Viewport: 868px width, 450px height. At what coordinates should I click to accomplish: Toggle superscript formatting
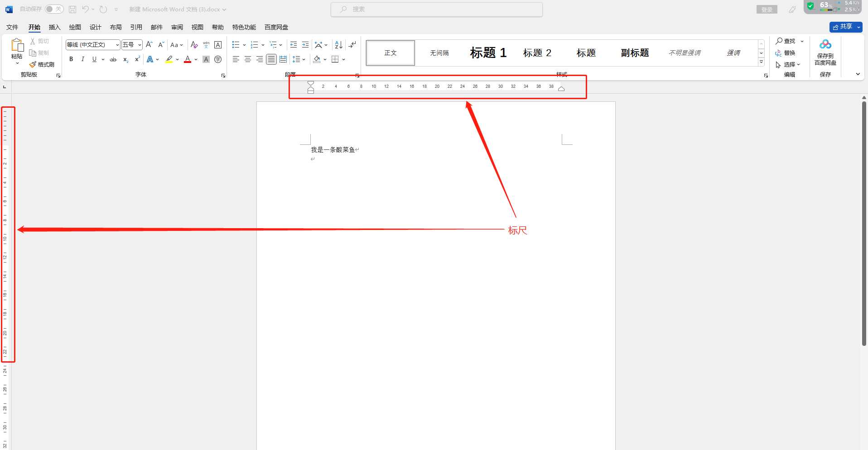[137, 59]
